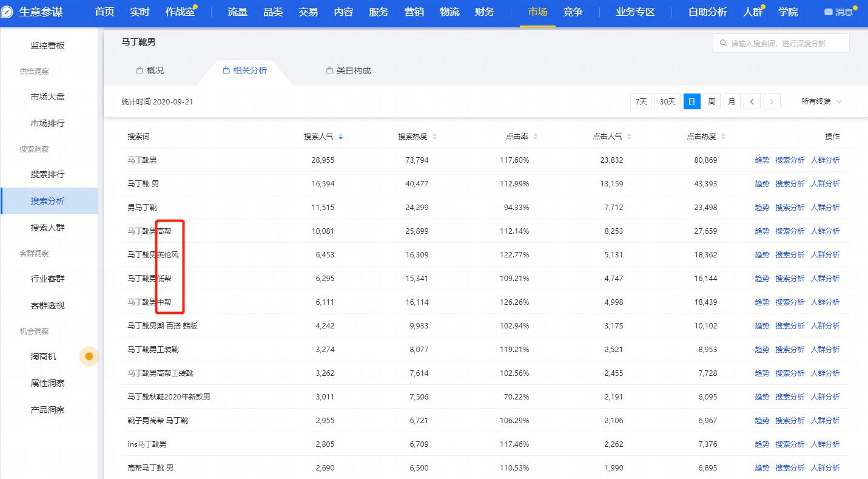Click the 30天 time range button

pos(666,101)
